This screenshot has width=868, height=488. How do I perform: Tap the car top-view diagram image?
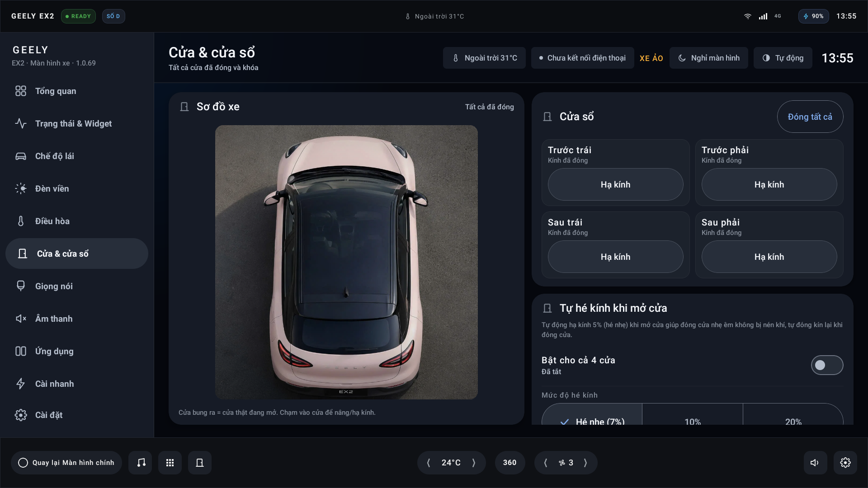(346, 262)
